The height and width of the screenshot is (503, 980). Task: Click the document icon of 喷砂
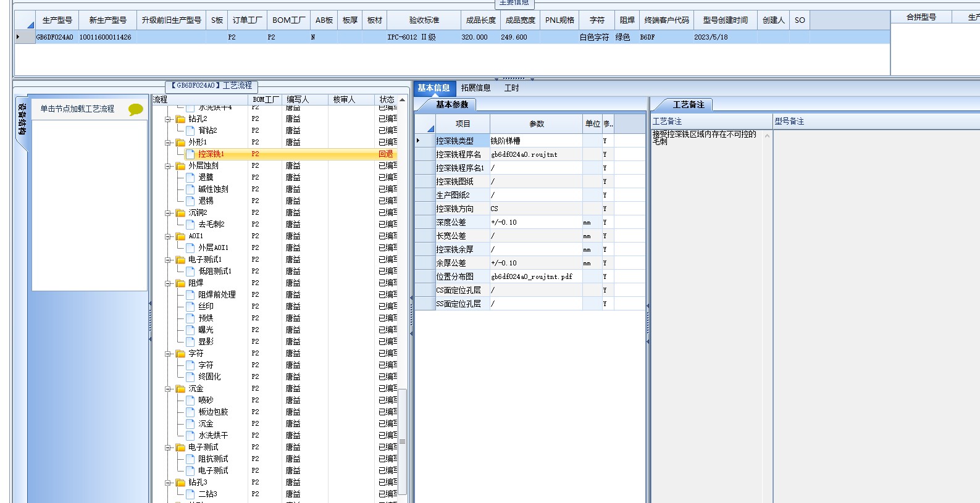click(x=190, y=400)
